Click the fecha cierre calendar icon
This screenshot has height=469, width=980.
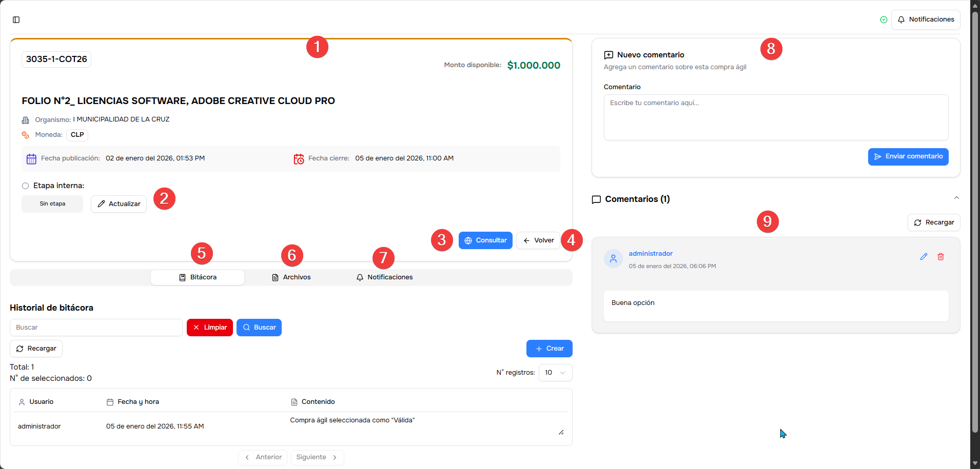(299, 159)
